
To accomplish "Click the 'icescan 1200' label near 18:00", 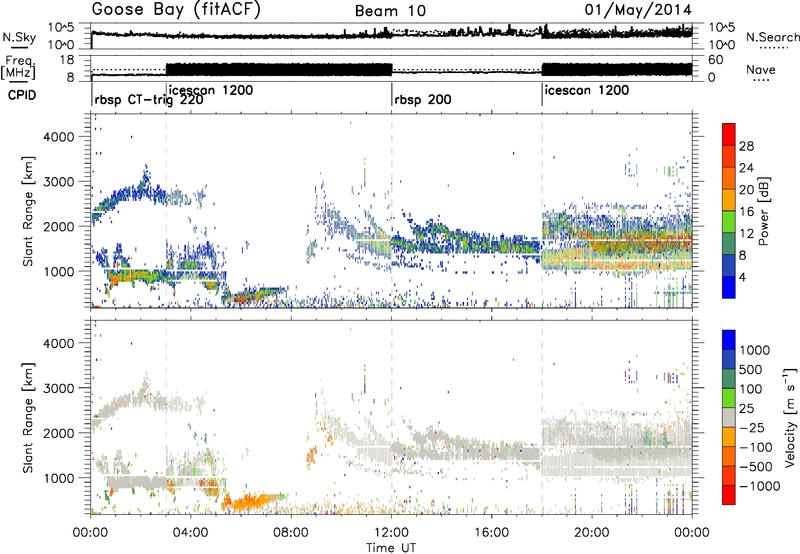I will pos(587,91).
